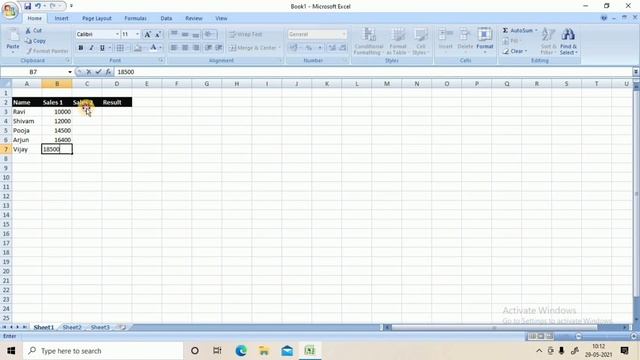
Task: Activate the Format Painter
Action: click(x=47, y=51)
